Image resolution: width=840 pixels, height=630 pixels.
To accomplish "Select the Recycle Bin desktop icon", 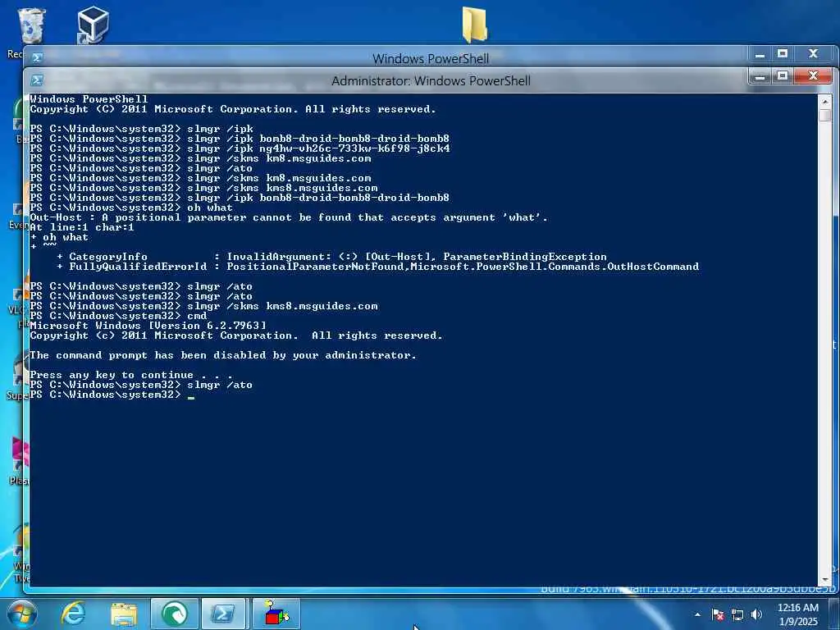I will (x=31, y=25).
